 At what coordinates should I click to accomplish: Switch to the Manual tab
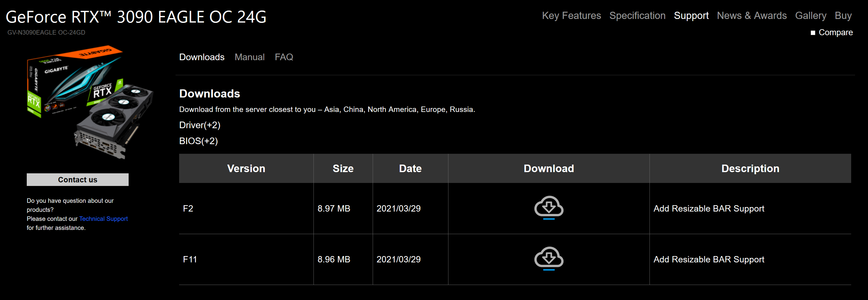[249, 57]
